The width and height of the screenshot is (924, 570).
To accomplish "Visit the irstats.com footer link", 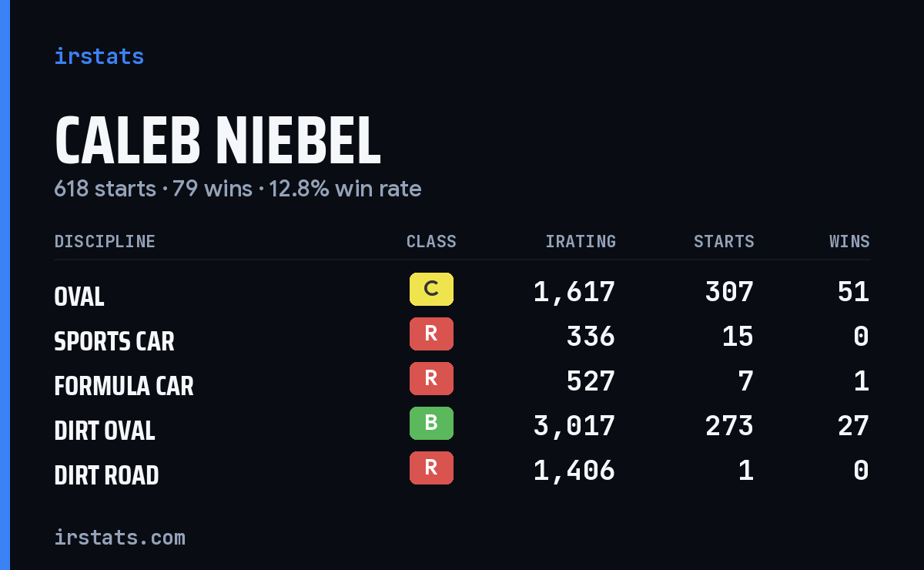I will pos(120,537).
